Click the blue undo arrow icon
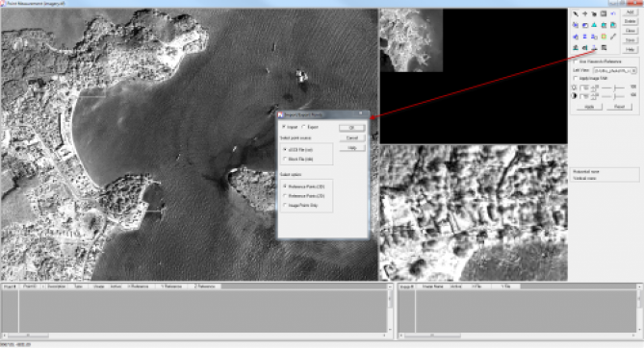Screen dimensions: 644x348 coord(613,14)
